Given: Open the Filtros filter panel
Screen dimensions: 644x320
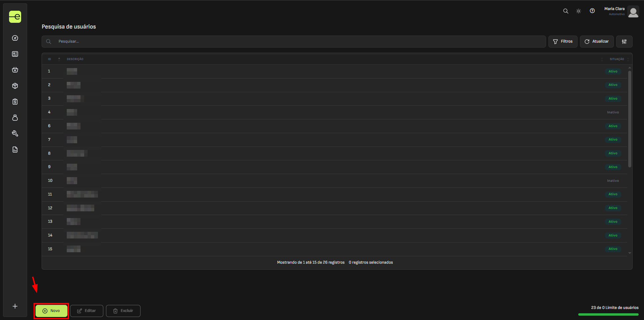Looking at the screenshot, I should [x=563, y=42].
